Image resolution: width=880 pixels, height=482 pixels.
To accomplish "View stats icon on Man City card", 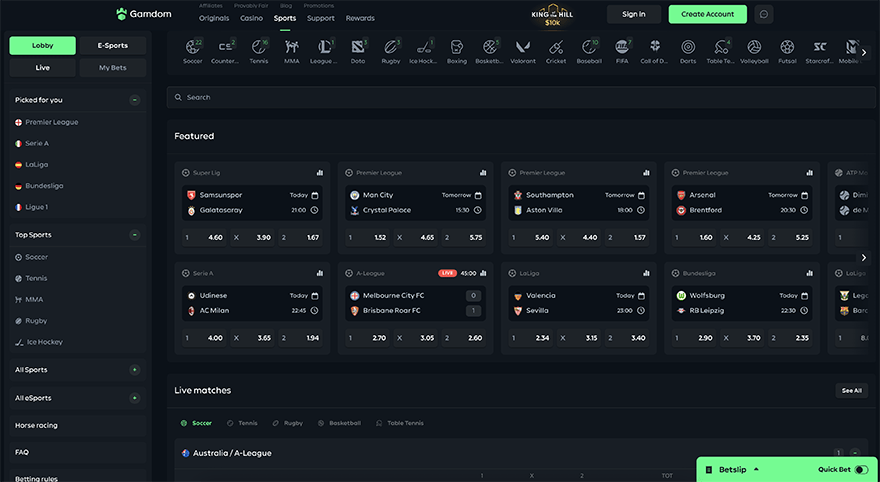I will tap(483, 173).
